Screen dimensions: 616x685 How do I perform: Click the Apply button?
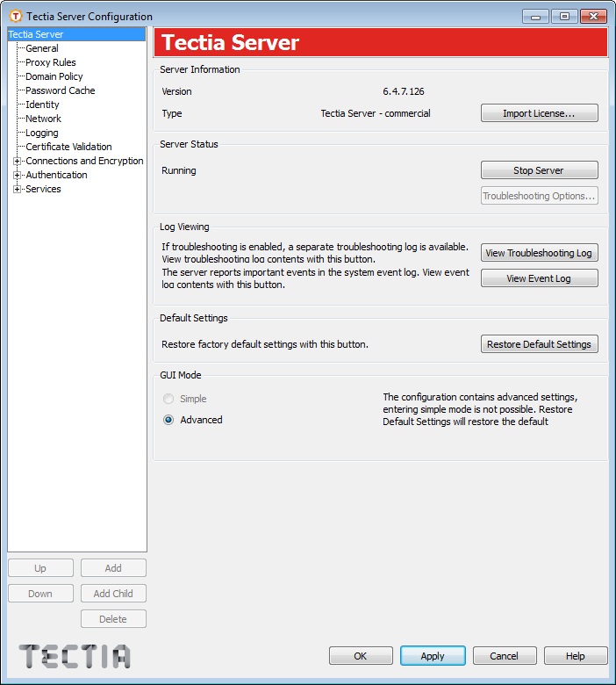click(x=433, y=656)
